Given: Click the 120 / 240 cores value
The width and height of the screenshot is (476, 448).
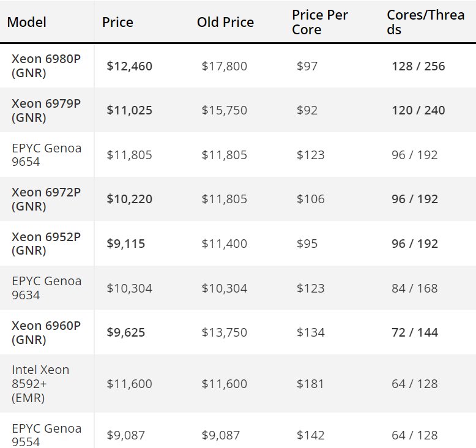Looking at the screenshot, I should pos(418,110).
